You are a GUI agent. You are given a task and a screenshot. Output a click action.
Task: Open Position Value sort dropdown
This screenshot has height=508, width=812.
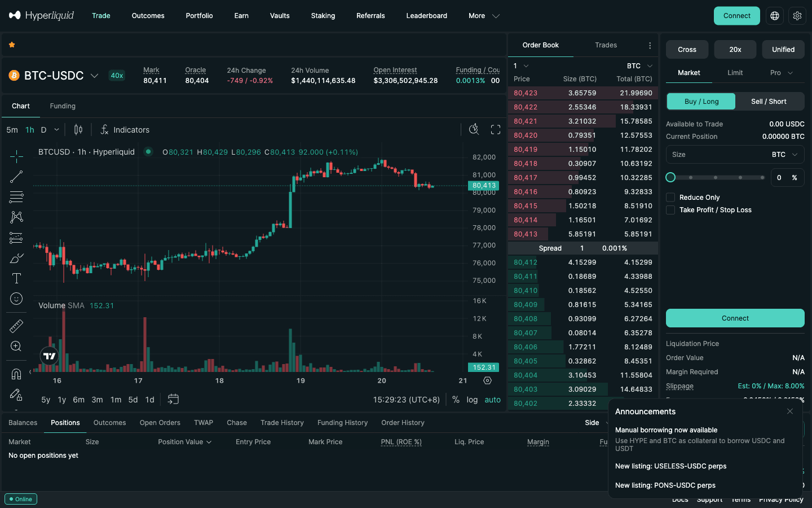coord(185,442)
